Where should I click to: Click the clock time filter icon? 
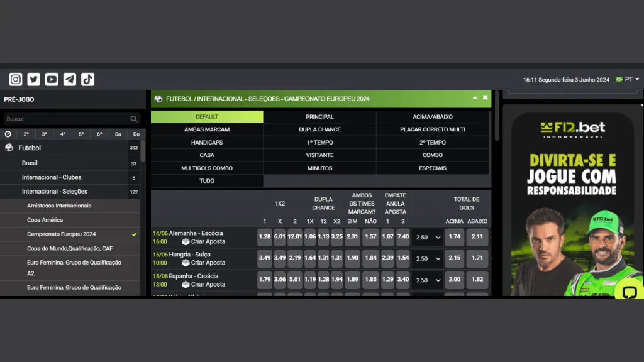point(8,134)
